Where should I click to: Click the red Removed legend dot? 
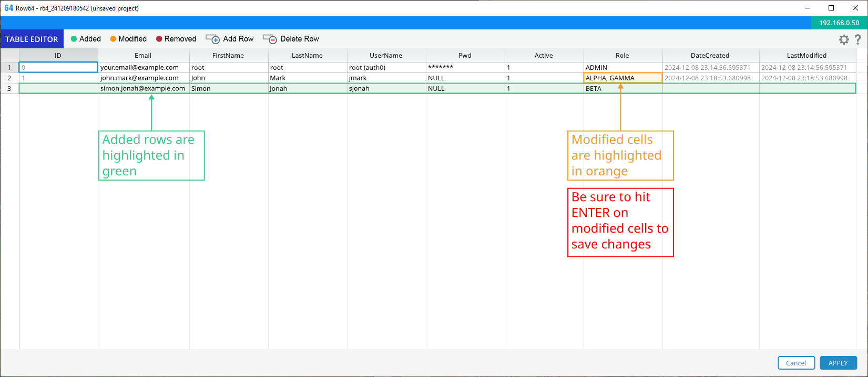pos(159,39)
